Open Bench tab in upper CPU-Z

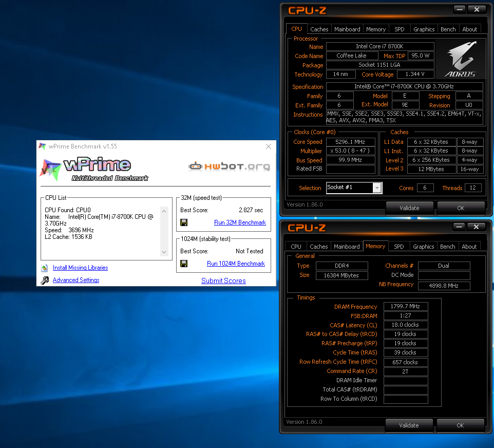coord(448,29)
